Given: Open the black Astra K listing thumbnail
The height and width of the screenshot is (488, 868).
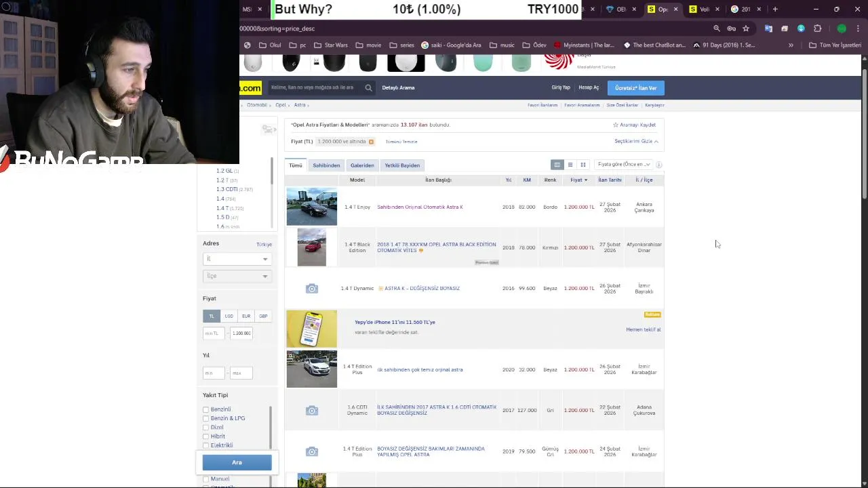Looking at the screenshot, I should [x=311, y=207].
